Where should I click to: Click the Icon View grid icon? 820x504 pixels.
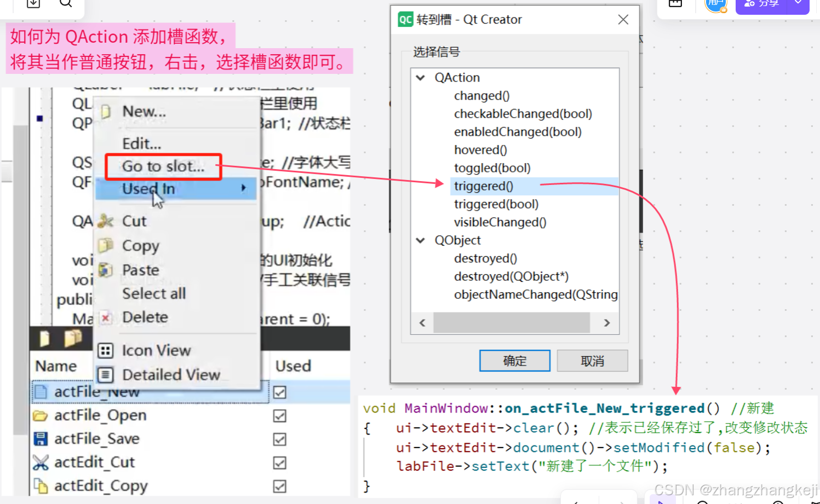[105, 350]
